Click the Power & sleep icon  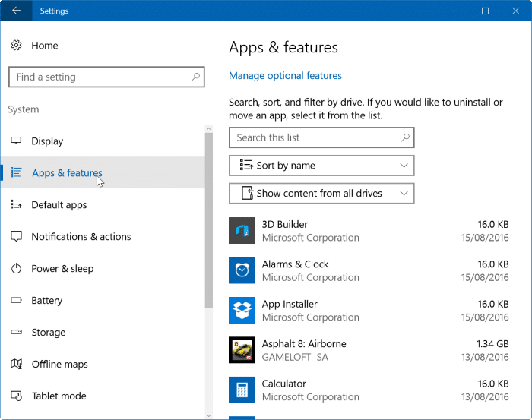(16, 268)
